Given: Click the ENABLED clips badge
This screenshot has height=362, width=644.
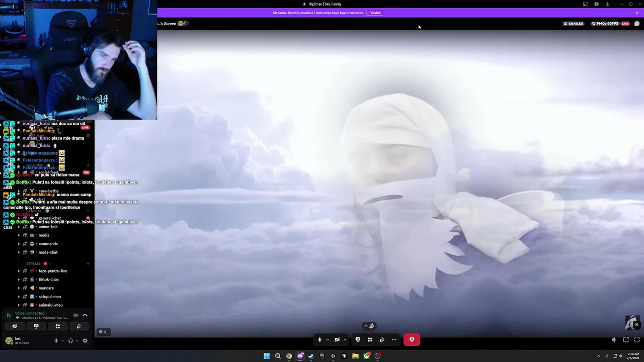Looking at the screenshot, I should (x=574, y=24).
